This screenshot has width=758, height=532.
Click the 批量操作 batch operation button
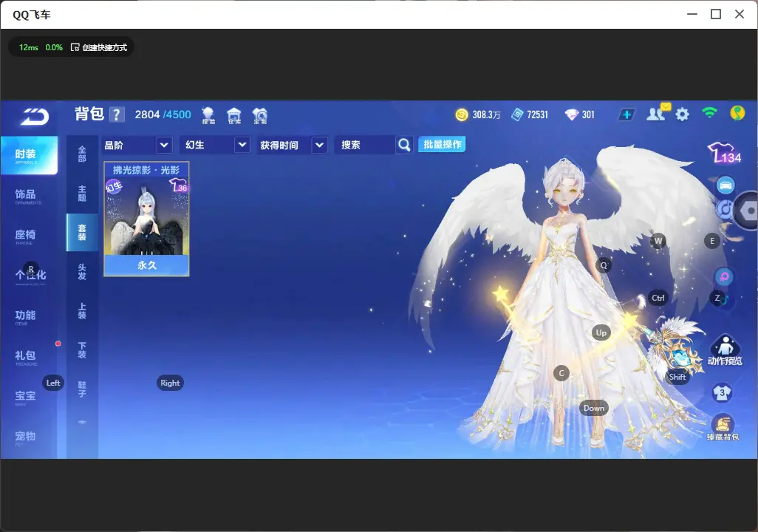pos(442,144)
